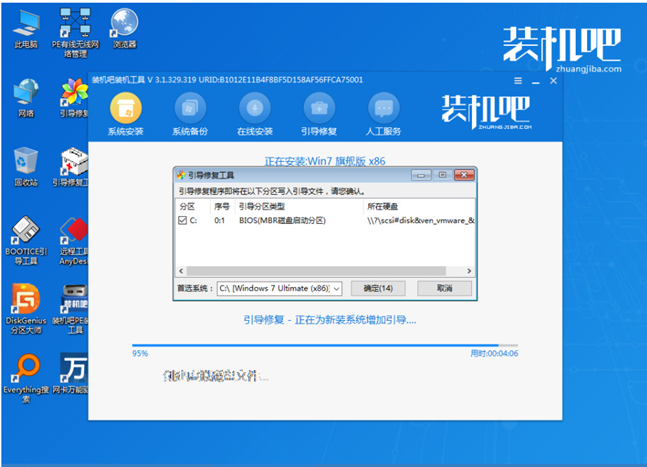Click the left arrow of horizontal scrollbar

[181, 271]
